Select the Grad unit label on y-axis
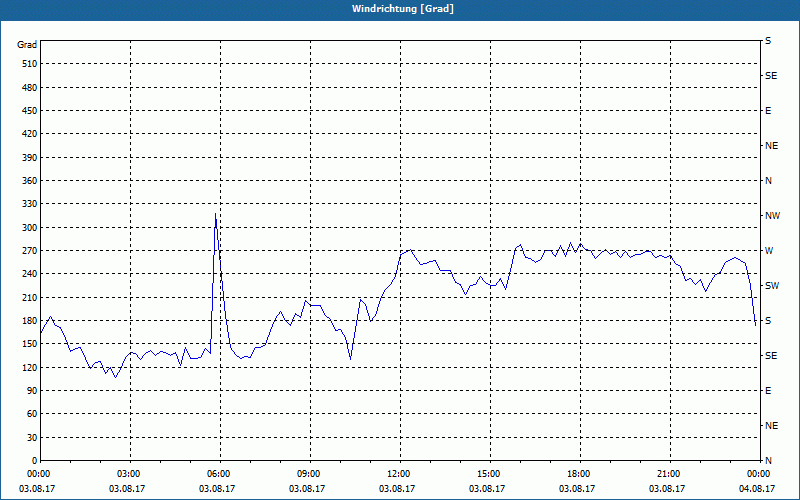Viewport: 800px width, 500px height. [27, 45]
